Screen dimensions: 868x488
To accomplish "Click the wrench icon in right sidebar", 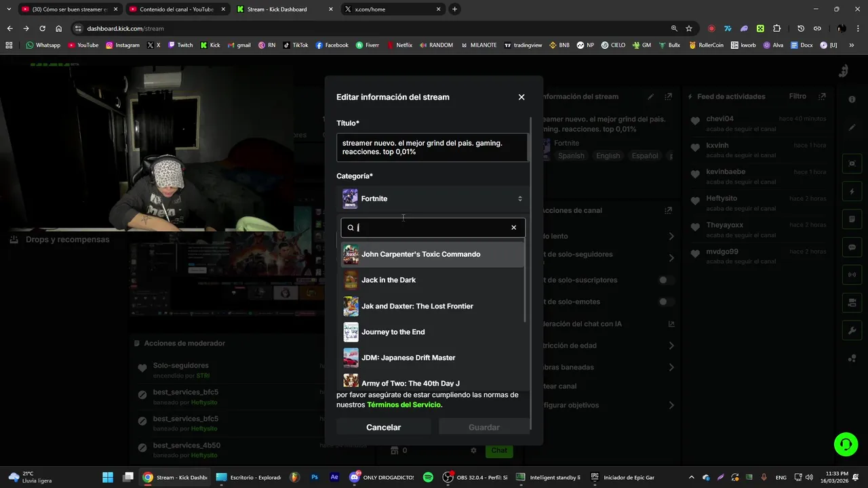I will 852,331.
